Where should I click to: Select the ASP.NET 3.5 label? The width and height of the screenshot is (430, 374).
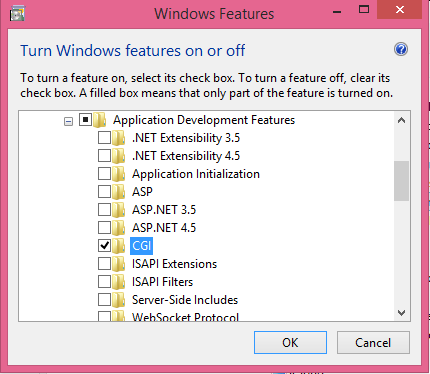click(x=164, y=210)
